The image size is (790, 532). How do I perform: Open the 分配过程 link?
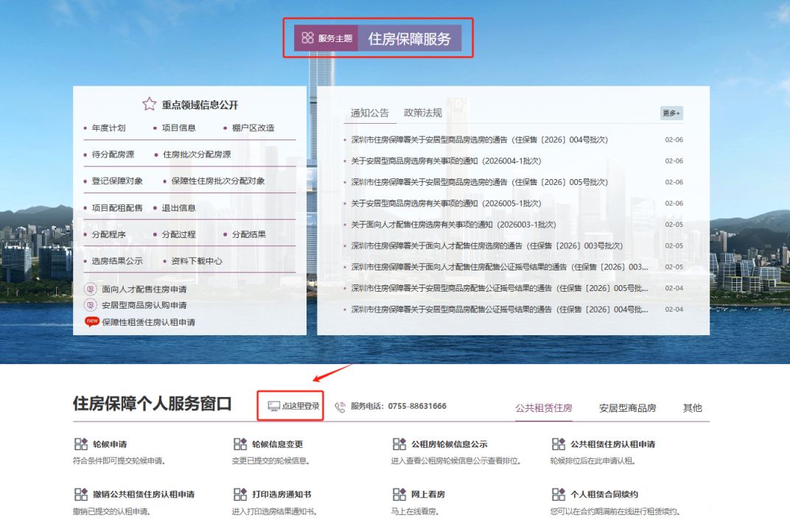178,234
